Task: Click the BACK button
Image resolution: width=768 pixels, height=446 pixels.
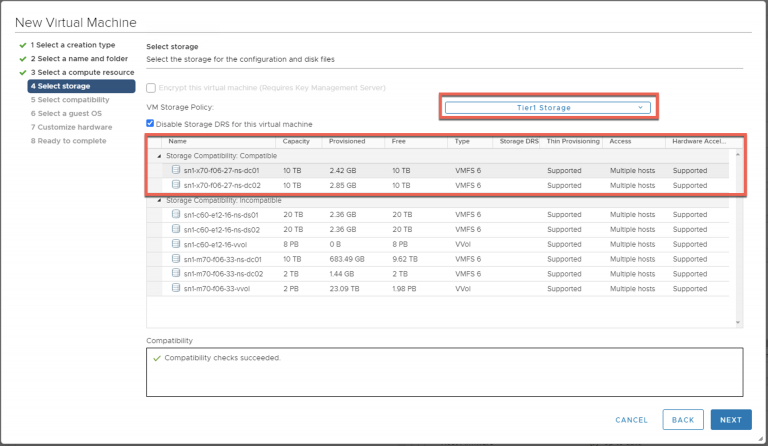Action: click(x=683, y=420)
